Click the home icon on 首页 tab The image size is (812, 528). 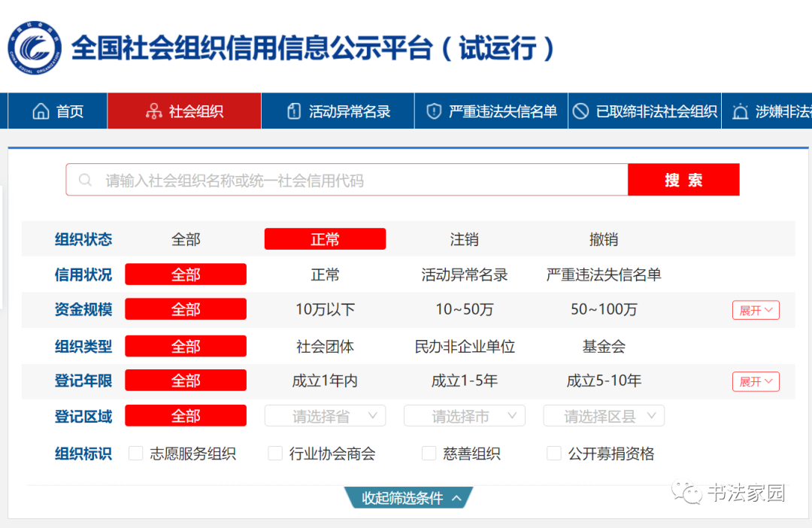pos(41,111)
